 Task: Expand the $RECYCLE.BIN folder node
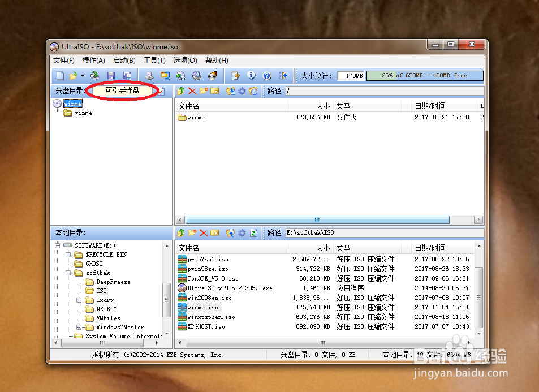[68, 255]
